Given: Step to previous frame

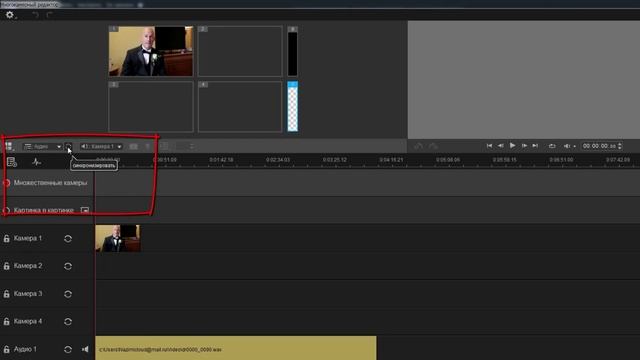Looking at the screenshot, I should pos(500,146).
